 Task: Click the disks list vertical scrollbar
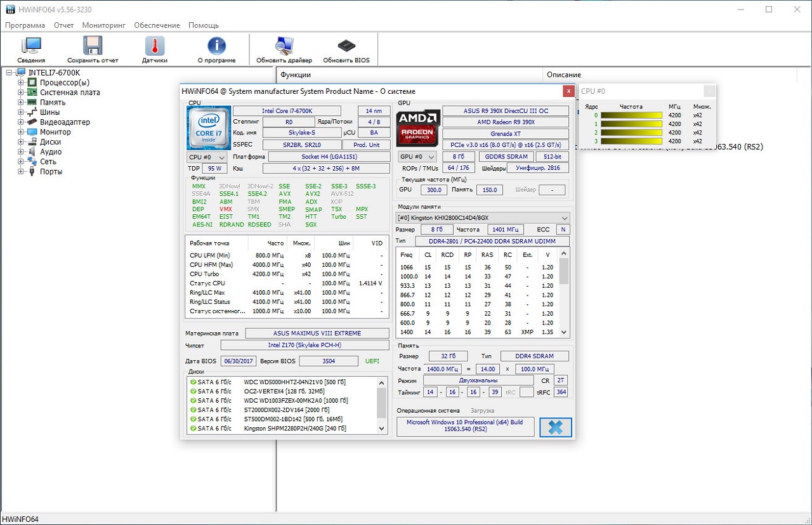[x=382, y=403]
